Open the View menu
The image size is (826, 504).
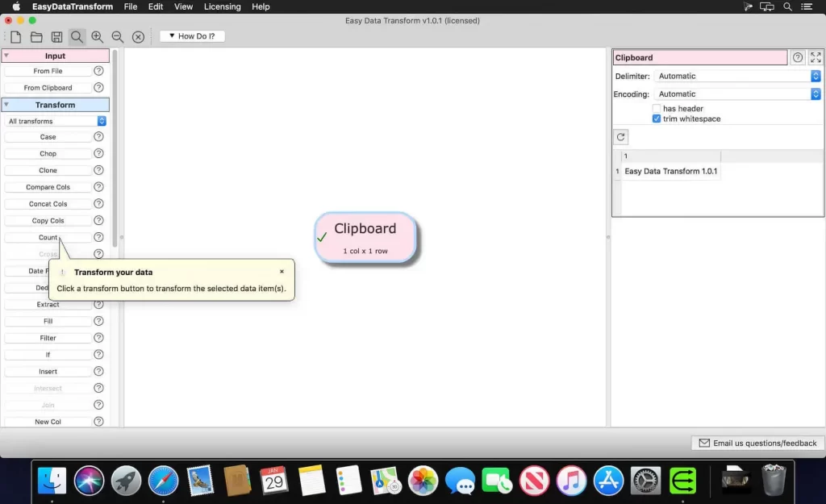[183, 6]
